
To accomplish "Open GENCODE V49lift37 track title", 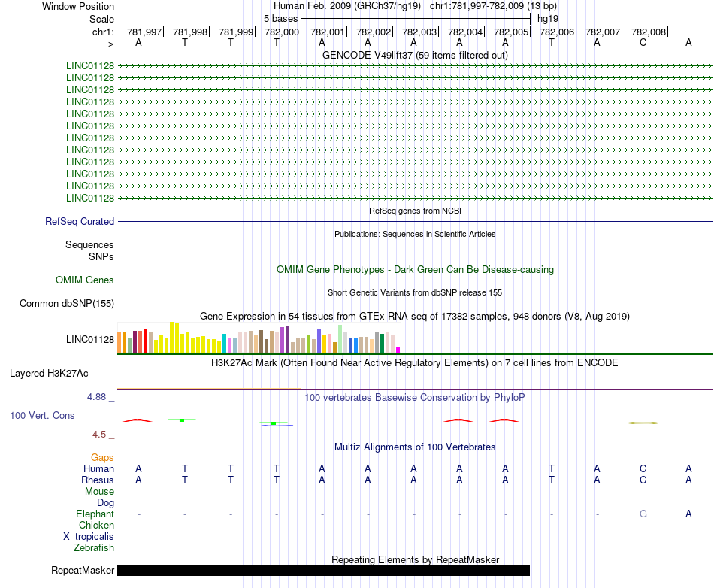I will point(416,55).
